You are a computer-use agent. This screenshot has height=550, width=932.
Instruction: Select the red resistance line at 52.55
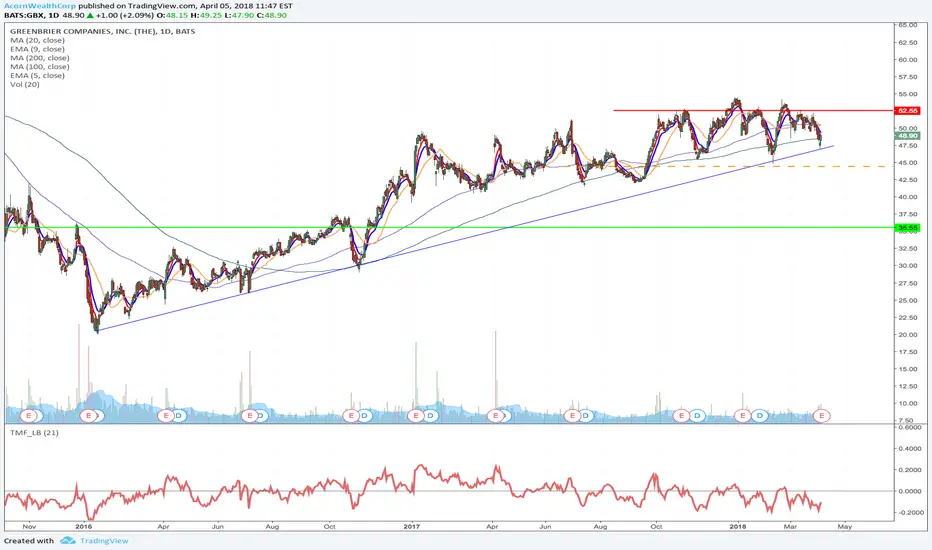click(754, 110)
